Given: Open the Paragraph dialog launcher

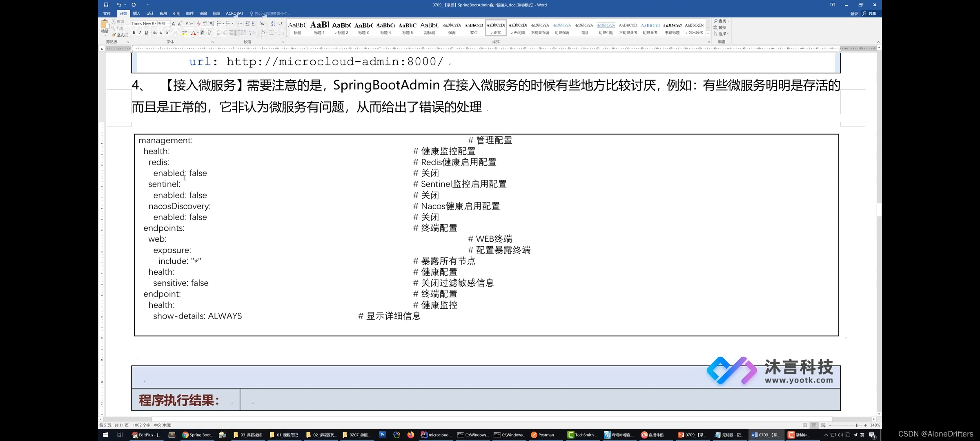Looking at the screenshot, I should click(283, 42).
